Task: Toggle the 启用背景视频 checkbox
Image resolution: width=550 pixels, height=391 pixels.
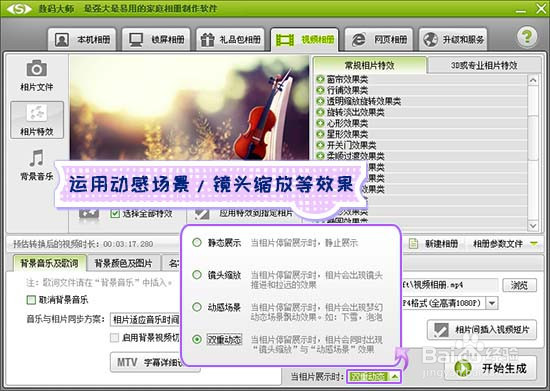Action: coord(114,338)
